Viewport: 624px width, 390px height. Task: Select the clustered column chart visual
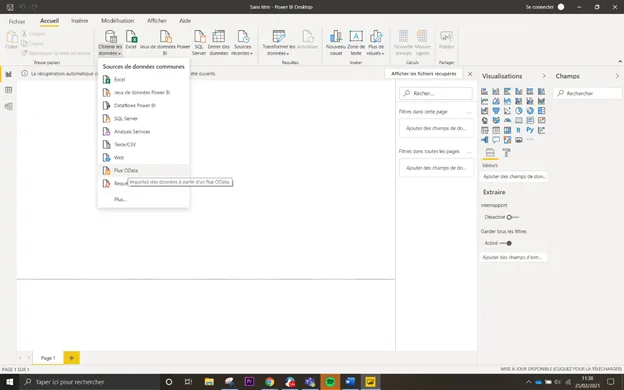pyautogui.click(x=519, y=92)
